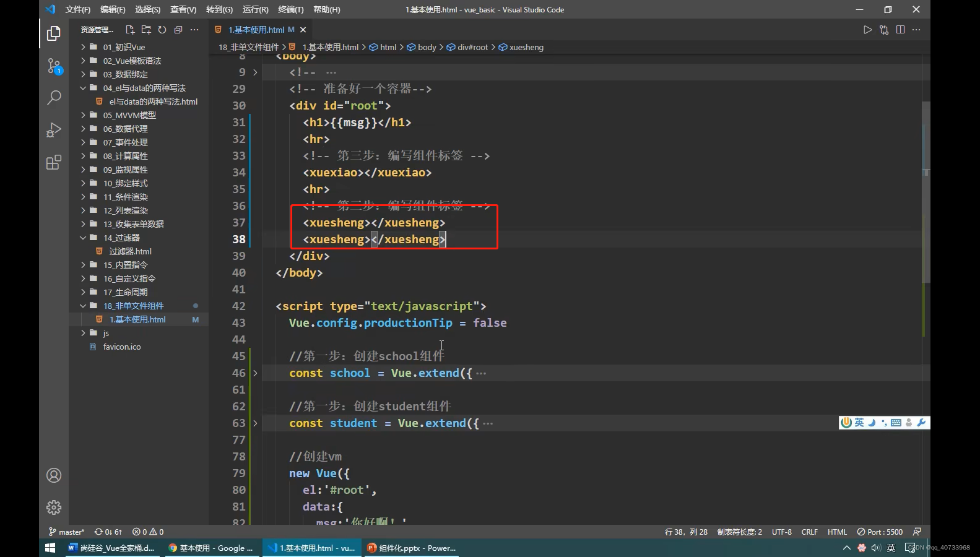Unfold the student component code at line 63
The image size is (980, 557).
coord(255,423)
